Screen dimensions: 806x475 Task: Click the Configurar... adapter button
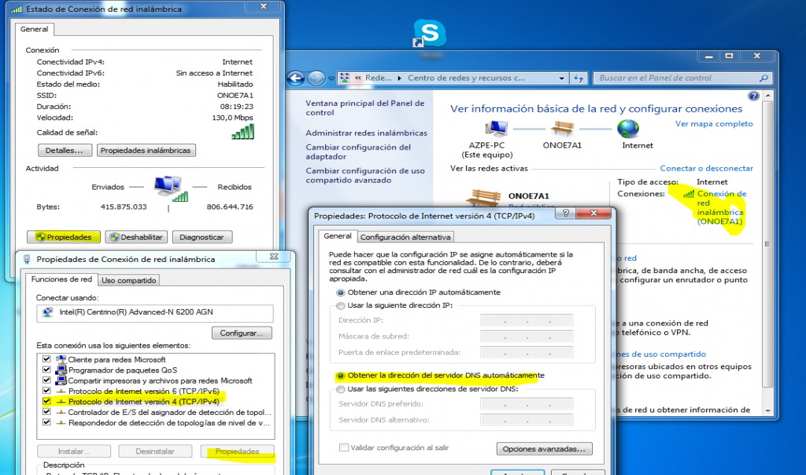(242, 333)
